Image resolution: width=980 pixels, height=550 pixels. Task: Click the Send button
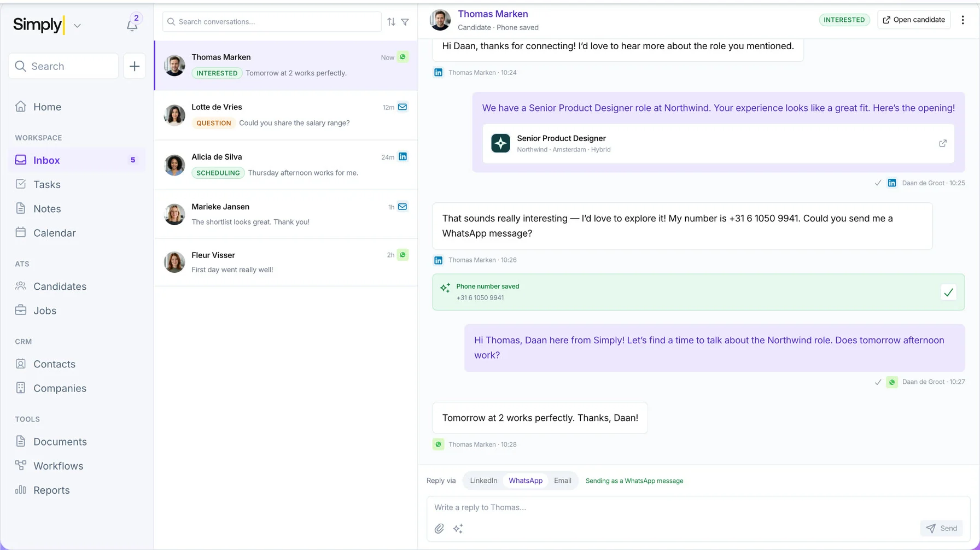[x=942, y=528]
